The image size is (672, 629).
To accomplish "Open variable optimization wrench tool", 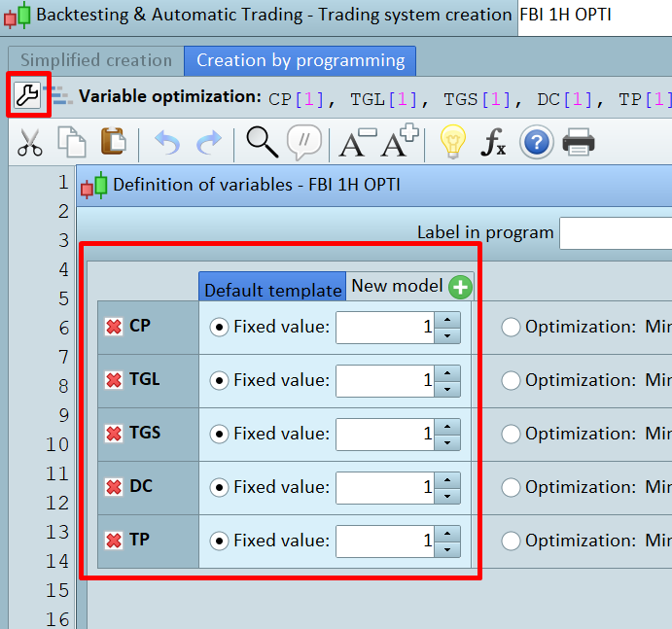I will 27,94.
